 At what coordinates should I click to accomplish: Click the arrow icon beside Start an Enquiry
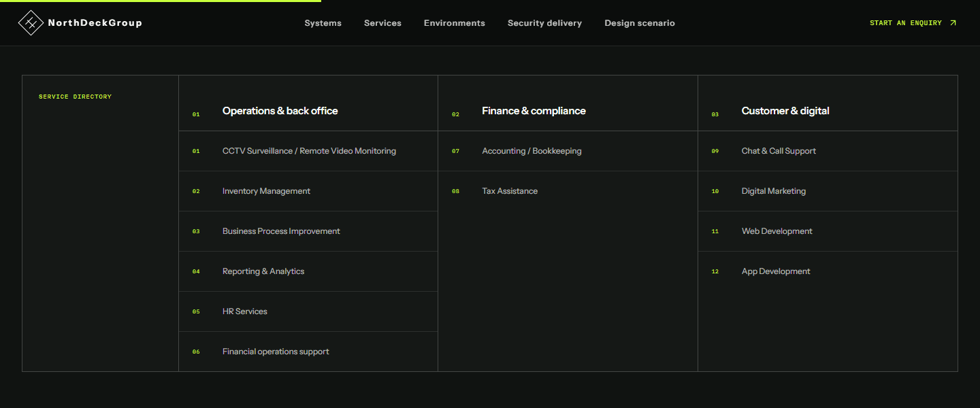(953, 23)
